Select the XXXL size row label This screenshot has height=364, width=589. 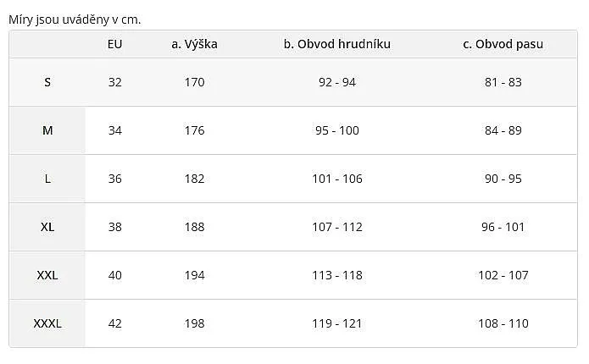pos(47,323)
